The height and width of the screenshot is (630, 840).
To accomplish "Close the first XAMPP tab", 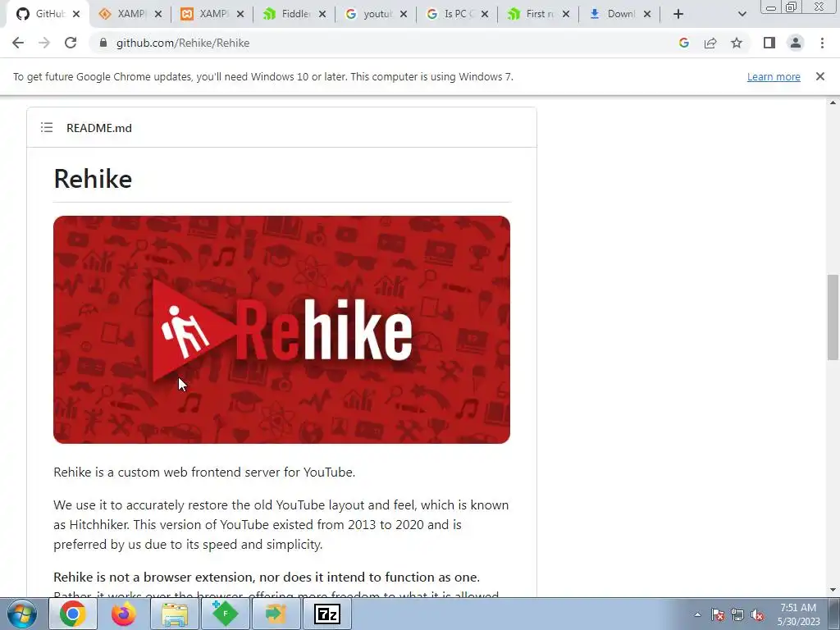I will point(158,14).
